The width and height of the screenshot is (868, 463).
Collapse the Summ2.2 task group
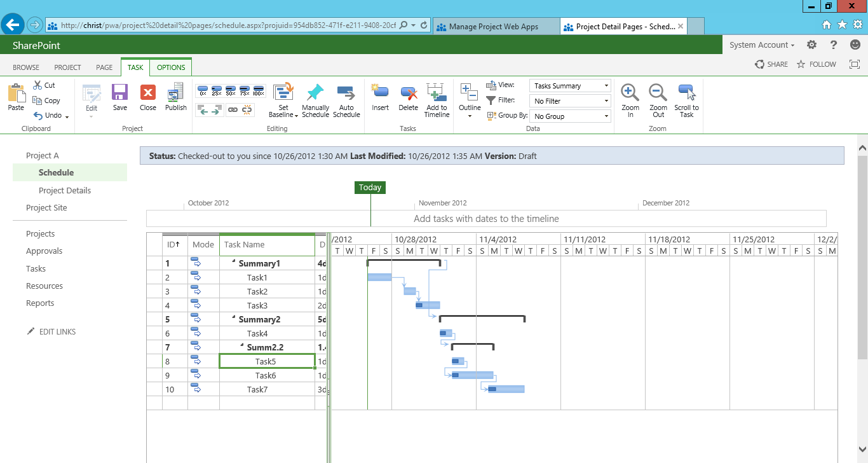[x=242, y=347]
